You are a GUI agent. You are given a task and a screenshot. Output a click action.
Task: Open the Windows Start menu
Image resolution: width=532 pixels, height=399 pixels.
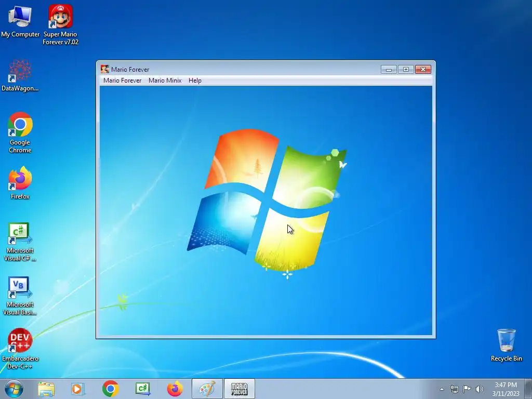click(14, 389)
